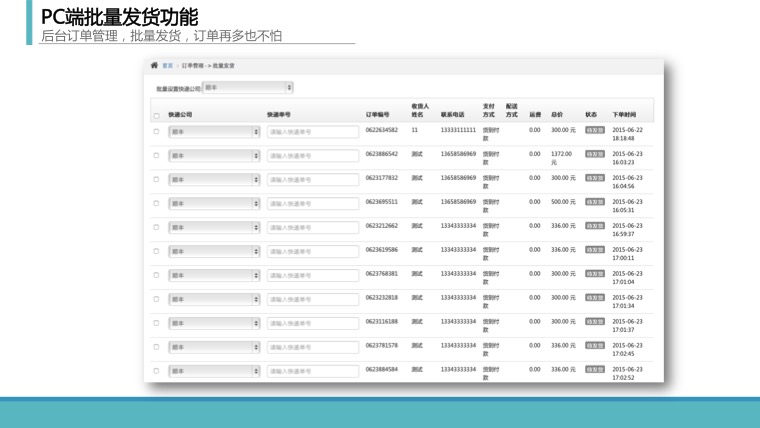
Task: Click status badge of order 0623212662
Action: 595,226
